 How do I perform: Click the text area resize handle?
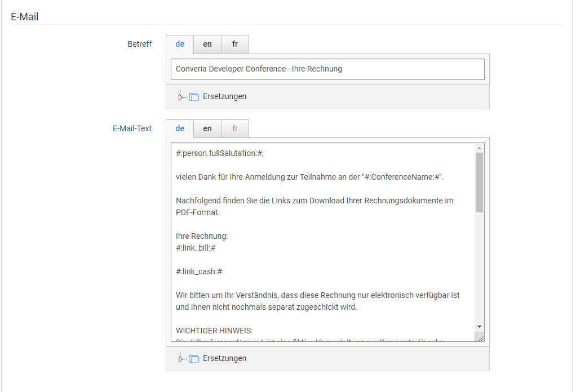click(x=480, y=337)
